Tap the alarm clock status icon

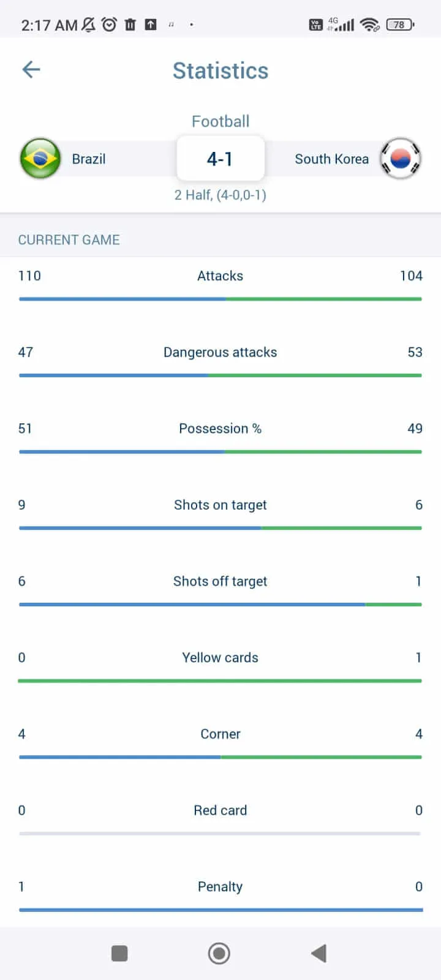109,24
